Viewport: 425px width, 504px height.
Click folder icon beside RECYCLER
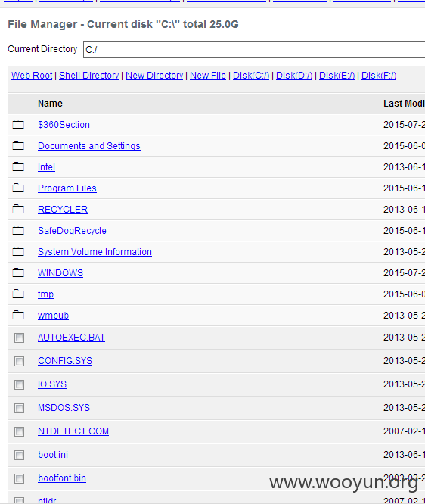tap(18, 210)
